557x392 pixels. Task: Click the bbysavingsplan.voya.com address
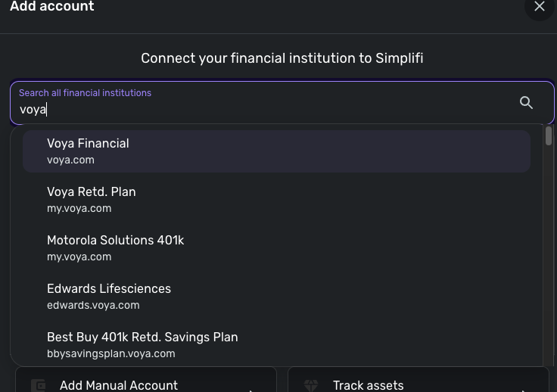coord(110,354)
